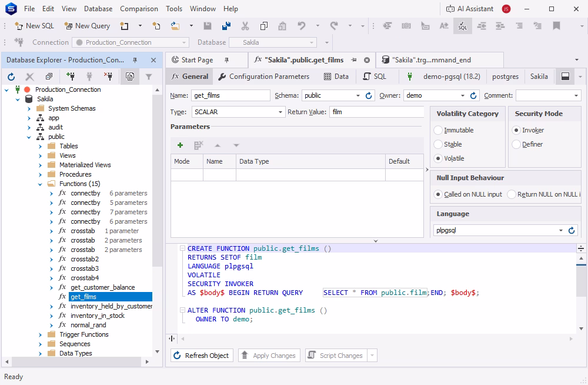Click the New Connection plug icon in Explorer
The height and width of the screenshot is (385, 588).
(x=71, y=77)
